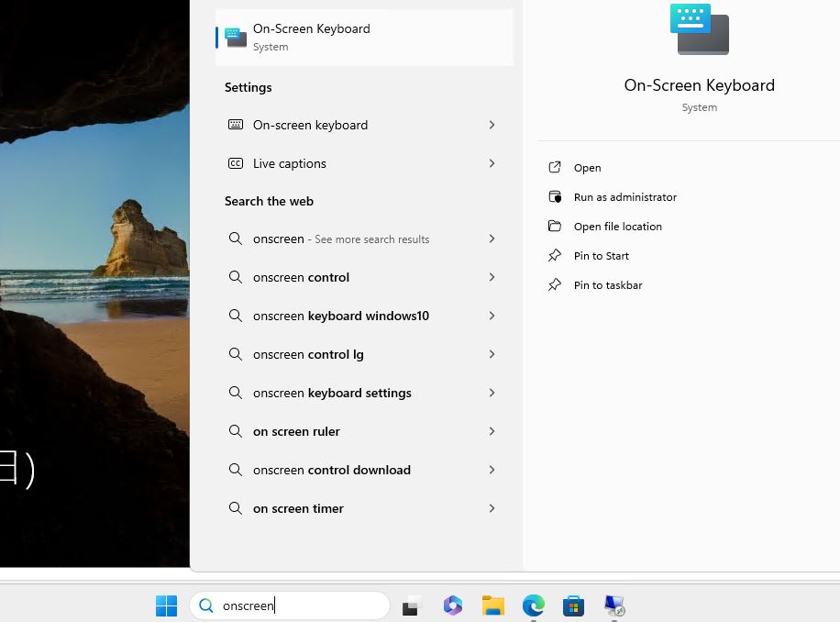The width and height of the screenshot is (840, 622).
Task: Open Remote Desktop Connection from the taskbar
Action: [614, 605]
